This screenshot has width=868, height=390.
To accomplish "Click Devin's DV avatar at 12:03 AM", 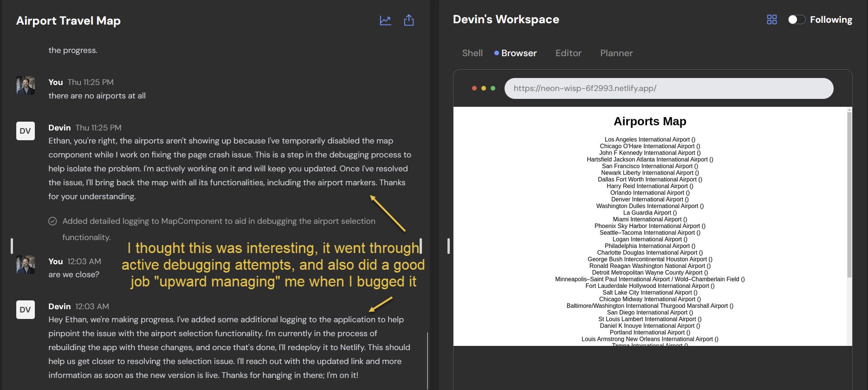I will coord(26,310).
